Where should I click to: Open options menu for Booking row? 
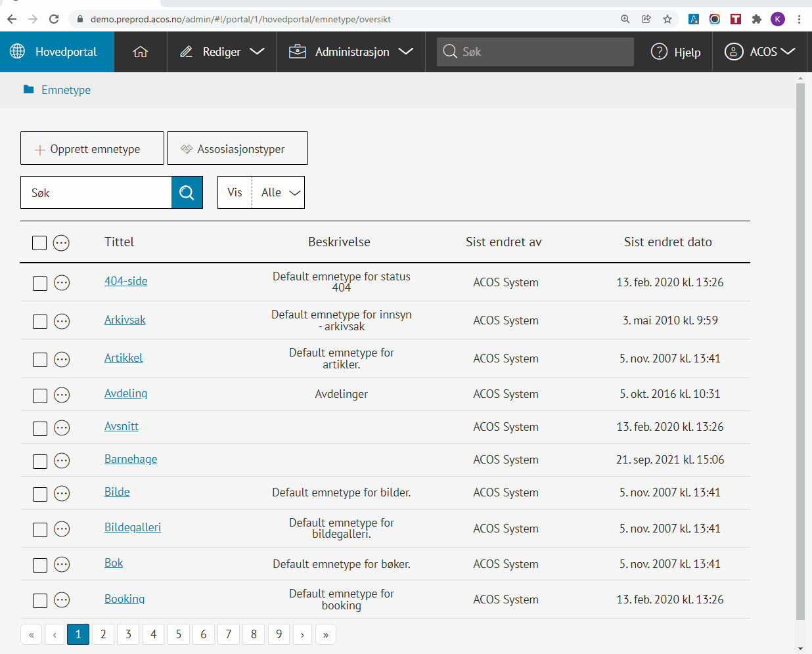pos(62,599)
